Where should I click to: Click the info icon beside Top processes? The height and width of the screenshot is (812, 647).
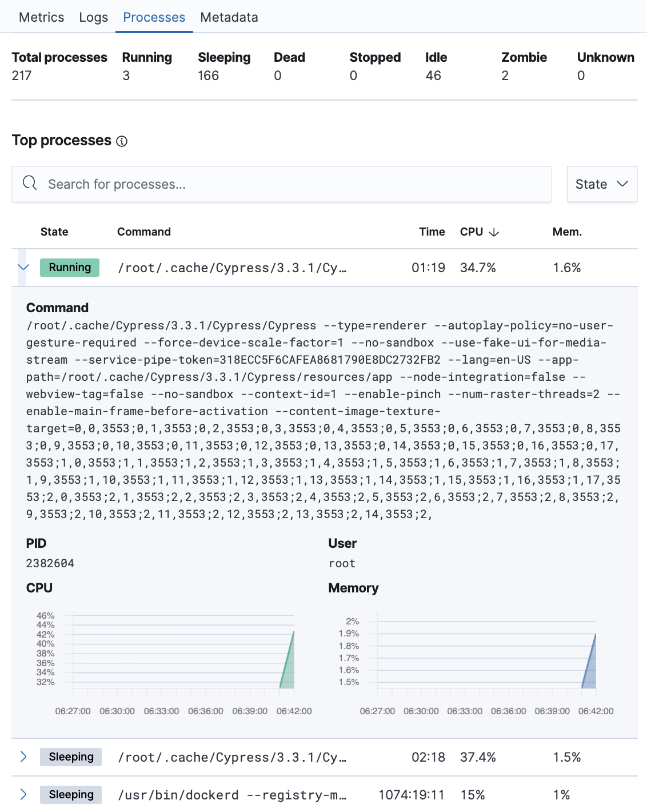pos(122,141)
